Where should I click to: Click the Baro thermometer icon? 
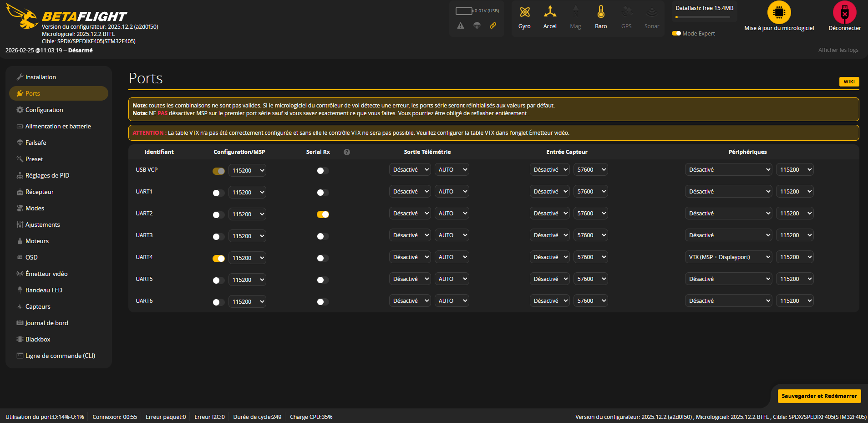tap(601, 13)
